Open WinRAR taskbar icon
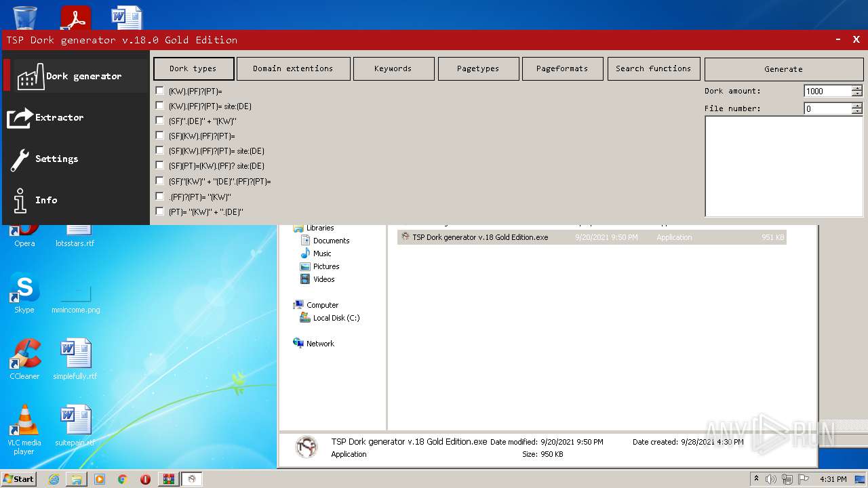868x488 pixels. [x=168, y=479]
